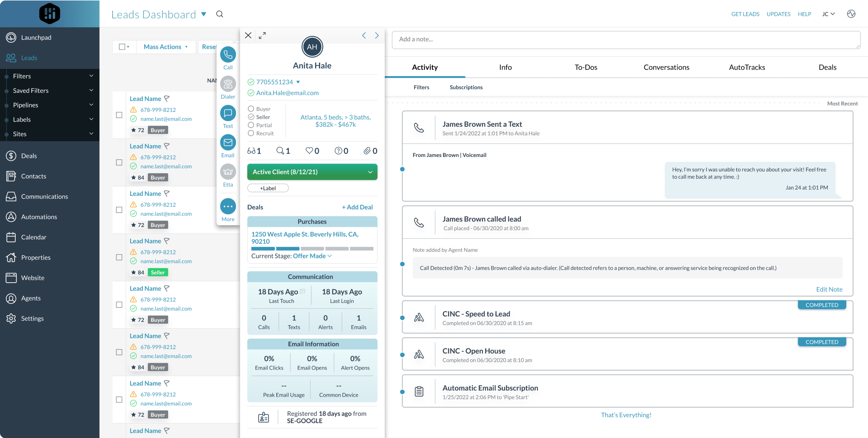868x438 pixels.
Task: Tick checkbox for first lead row
Action: [119, 115]
